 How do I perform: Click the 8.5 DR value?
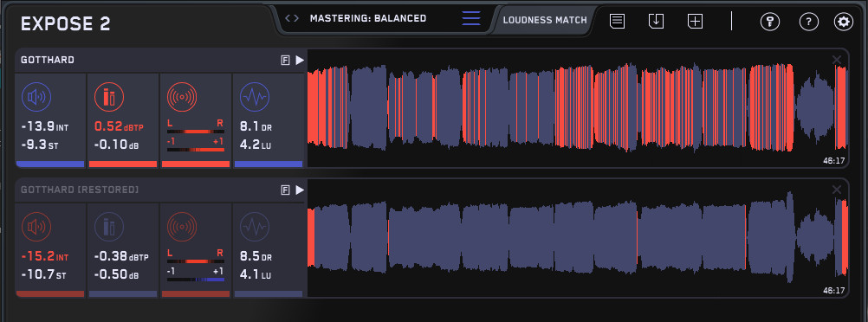point(256,257)
